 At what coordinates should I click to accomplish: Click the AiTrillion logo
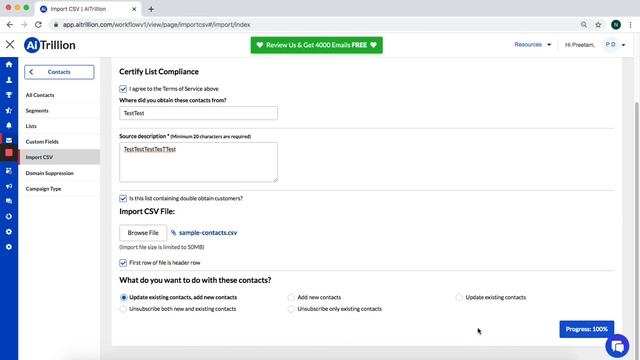coord(50,45)
